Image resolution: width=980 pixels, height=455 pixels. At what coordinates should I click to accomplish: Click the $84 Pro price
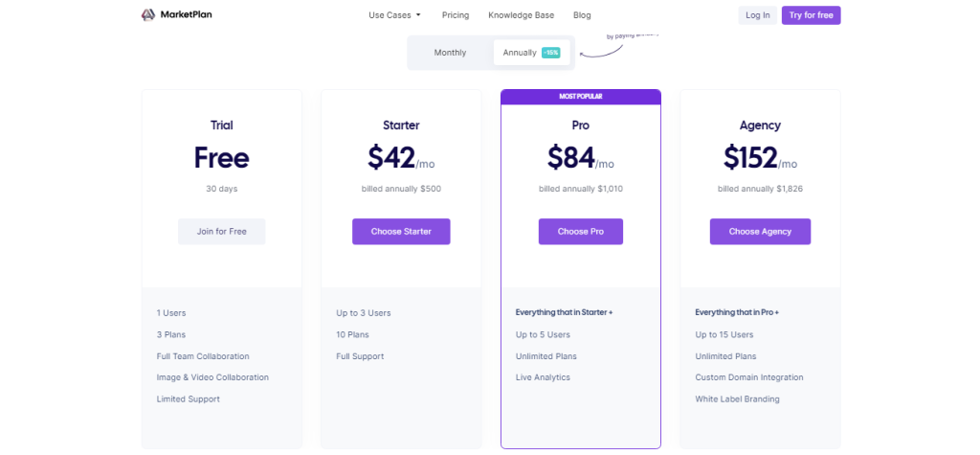click(571, 157)
